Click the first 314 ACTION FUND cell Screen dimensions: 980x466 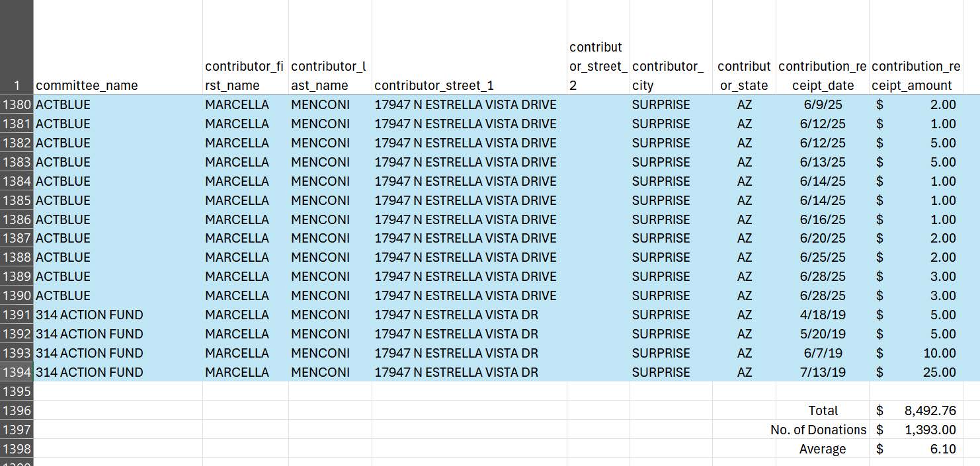coord(89,315)
